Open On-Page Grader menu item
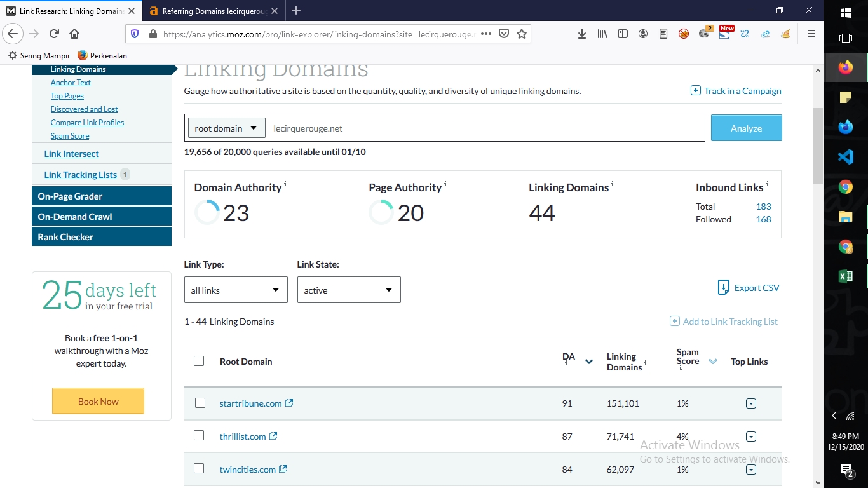868x488 pixels. 102,196
